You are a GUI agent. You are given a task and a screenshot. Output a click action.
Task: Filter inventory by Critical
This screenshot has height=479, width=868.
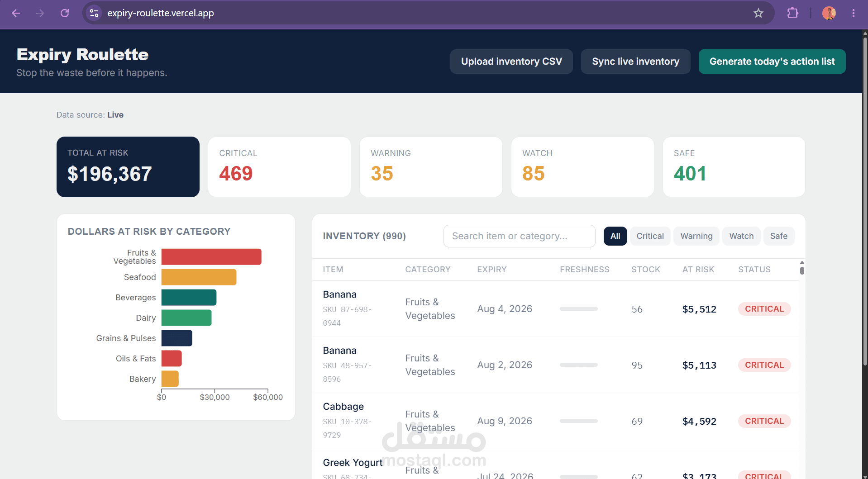coord(650,236)
